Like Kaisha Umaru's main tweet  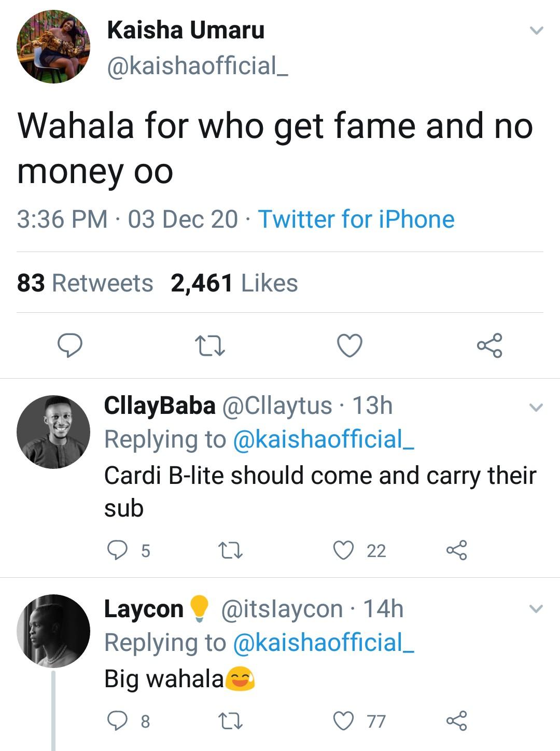click(x=349, y=346)
